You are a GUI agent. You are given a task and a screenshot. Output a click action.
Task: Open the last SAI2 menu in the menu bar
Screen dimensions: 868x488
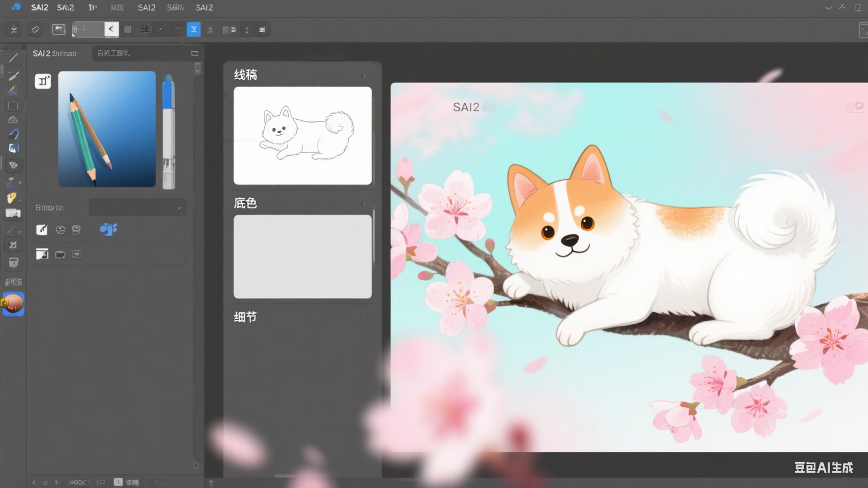click(x=205, y=7)
